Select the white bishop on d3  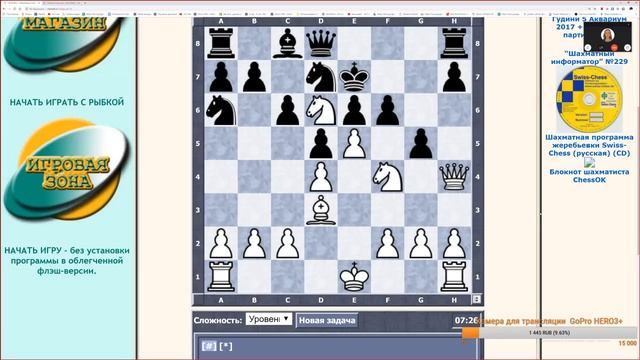tap(321, 210)
